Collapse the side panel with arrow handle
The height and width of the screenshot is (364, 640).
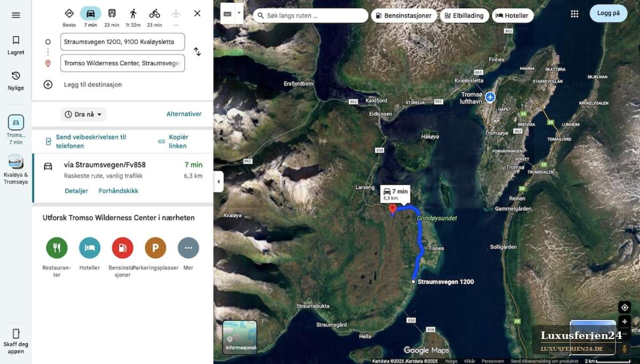click(x=218, y=181)
